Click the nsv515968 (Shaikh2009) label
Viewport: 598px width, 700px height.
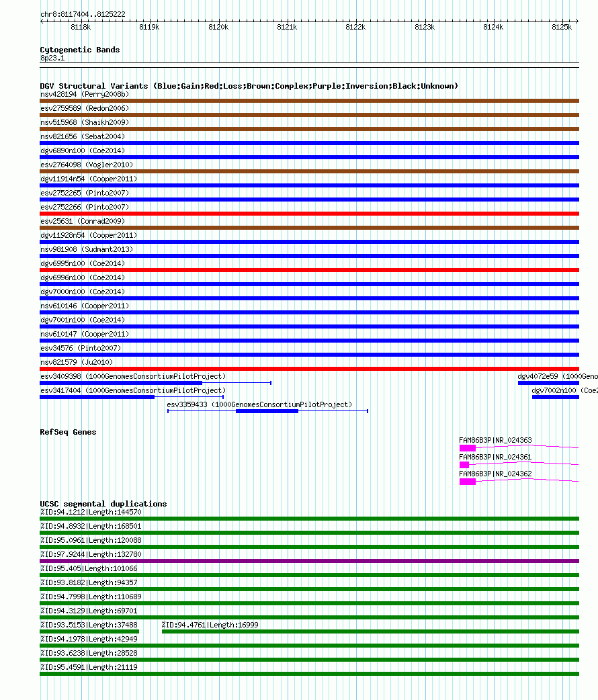click(85, 122)
